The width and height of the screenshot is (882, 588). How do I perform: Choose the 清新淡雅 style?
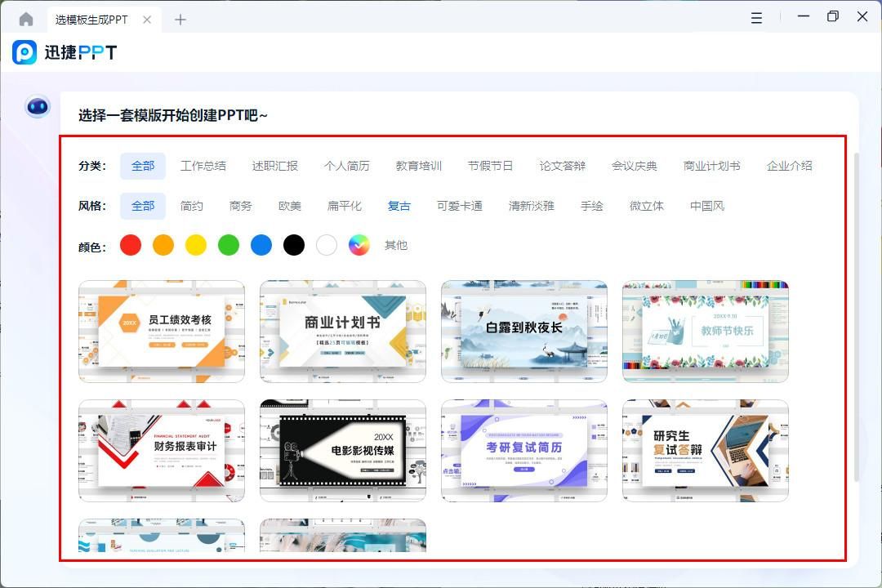click(532, 206)
